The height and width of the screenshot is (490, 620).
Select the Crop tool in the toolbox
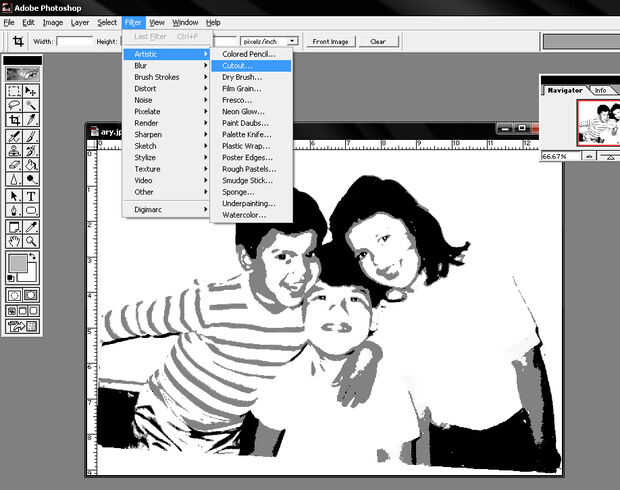(x=14, y=119)
